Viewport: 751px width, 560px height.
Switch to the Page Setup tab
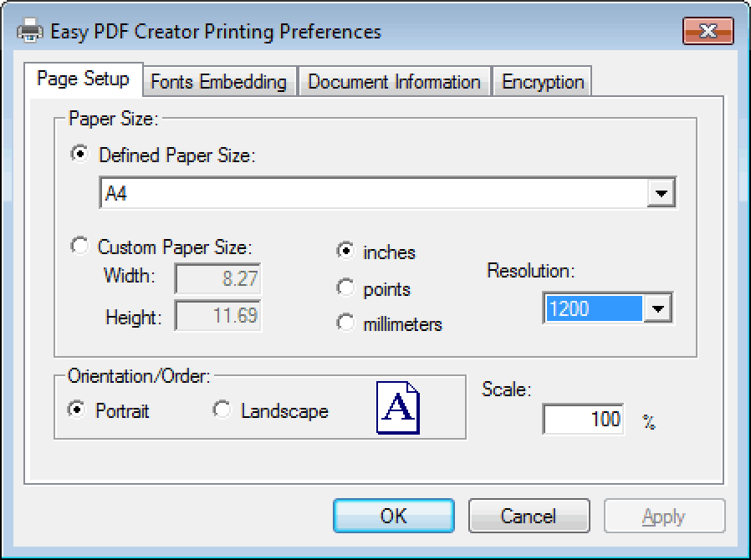84,79
